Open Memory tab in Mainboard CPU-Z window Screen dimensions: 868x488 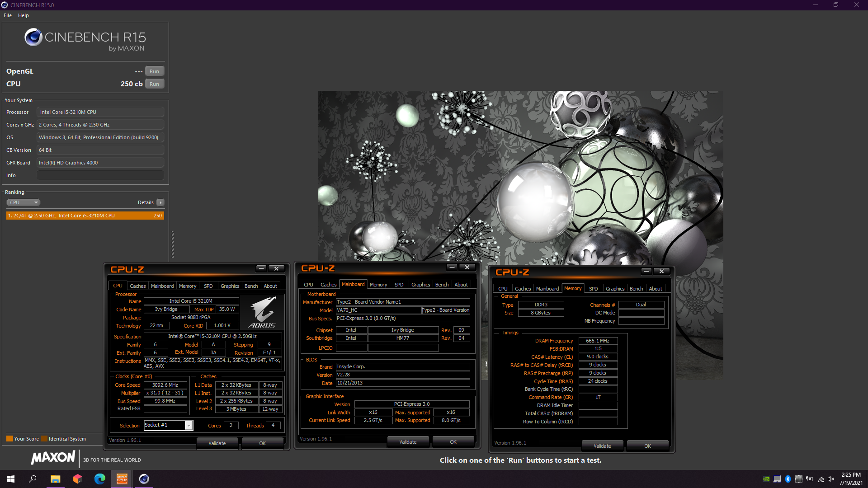coord(378,285)
